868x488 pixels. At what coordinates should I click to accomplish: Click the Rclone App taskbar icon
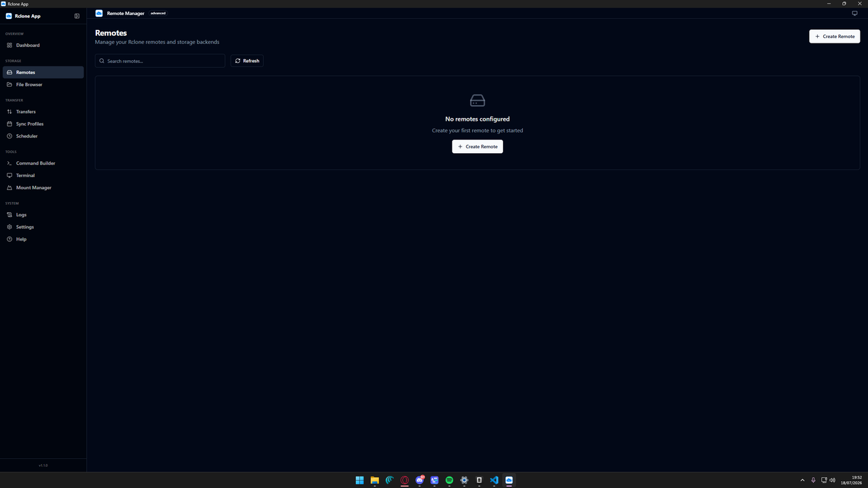pyautogui.click(x=509, y=480)
